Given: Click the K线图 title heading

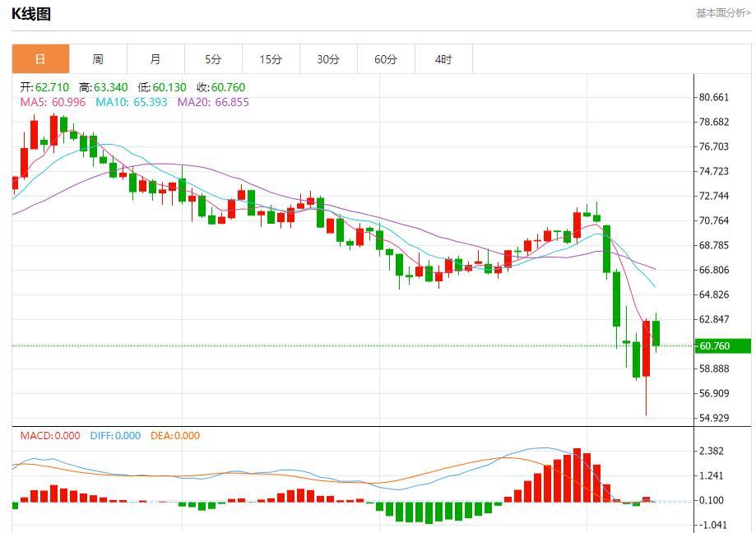Looking at the screenshot, I should coord(31,14).
